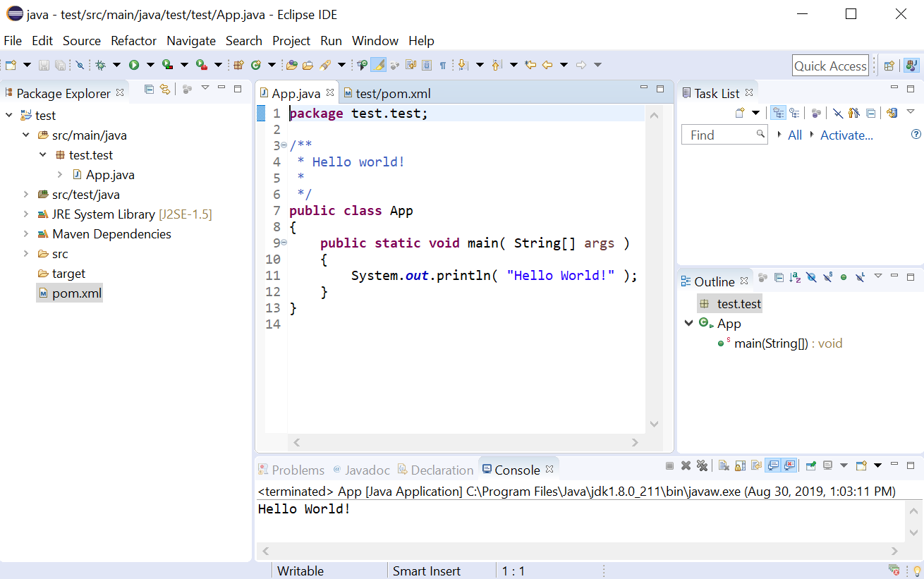This screenshot has height=579, width=924.
Task: Sort Outline members alphabetically
Action: [794, 276]
